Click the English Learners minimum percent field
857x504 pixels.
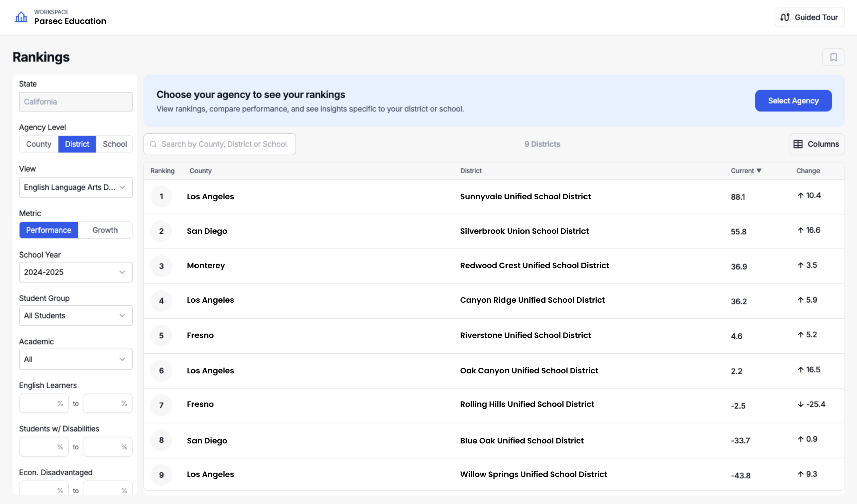(x=44, y=403)
